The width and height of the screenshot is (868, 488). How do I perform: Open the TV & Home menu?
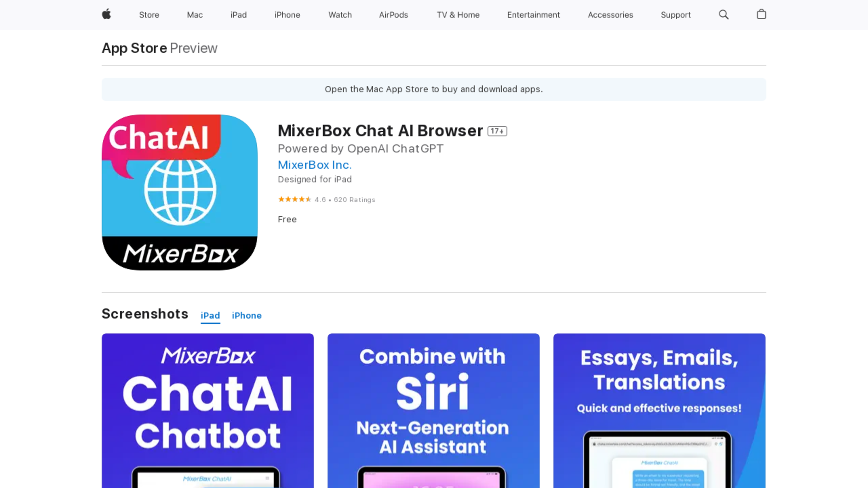[x=458, y=15]
